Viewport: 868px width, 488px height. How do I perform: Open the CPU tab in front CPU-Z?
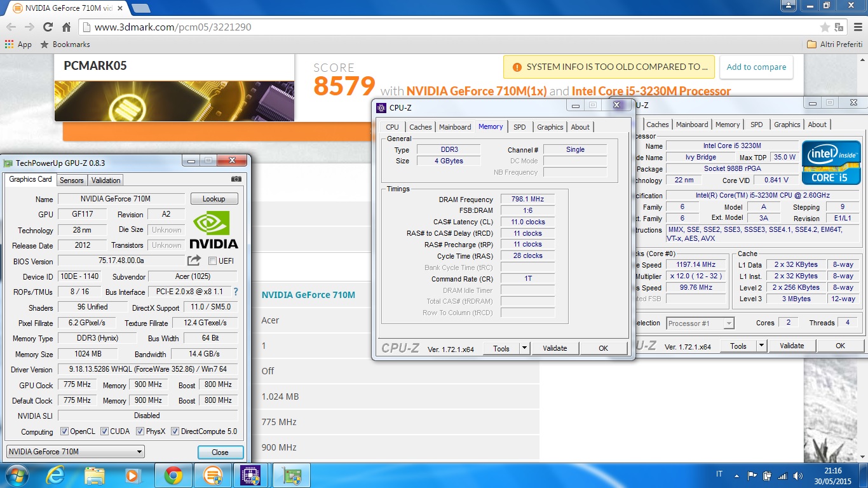(393, 127)
